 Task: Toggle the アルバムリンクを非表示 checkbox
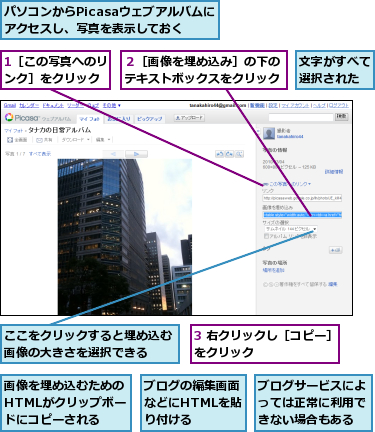click(266, 236)
